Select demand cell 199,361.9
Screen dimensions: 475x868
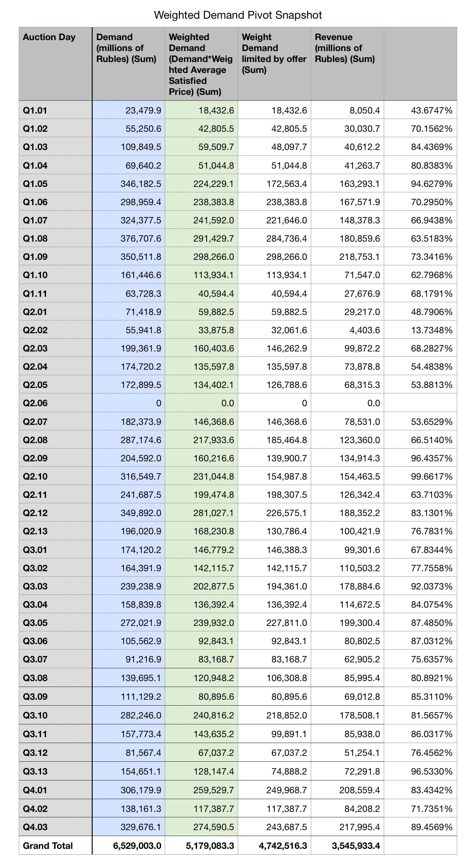point(129,348)
